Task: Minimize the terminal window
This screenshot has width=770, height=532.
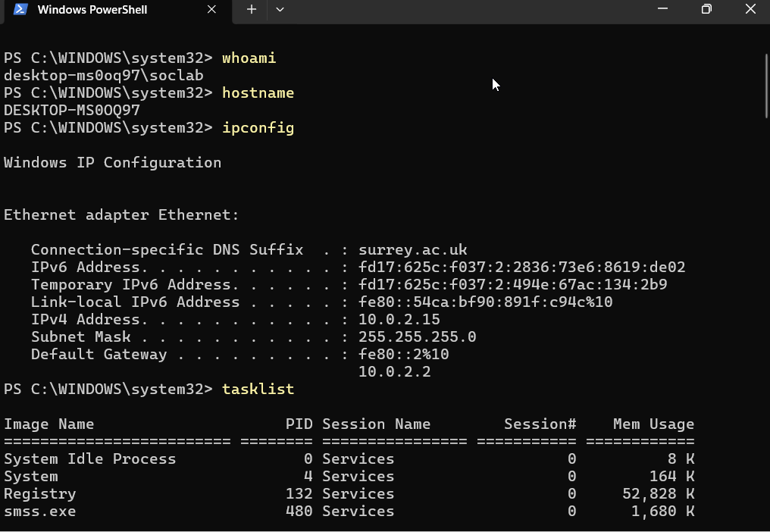Action: click(x=662, y=9)
